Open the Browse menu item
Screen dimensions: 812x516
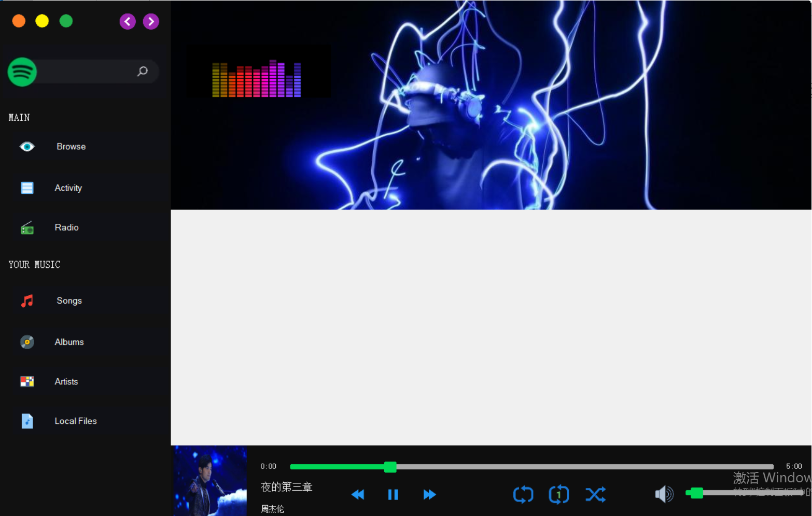tap(71, 147)
